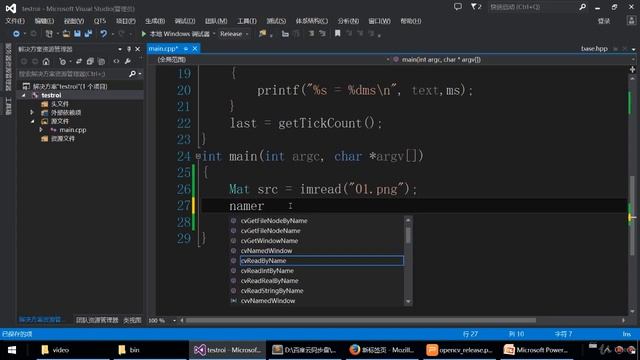Open the Solution Explorer panel options arrow
This screenshot has height=360, width=640.
click(x=120, y=49)
